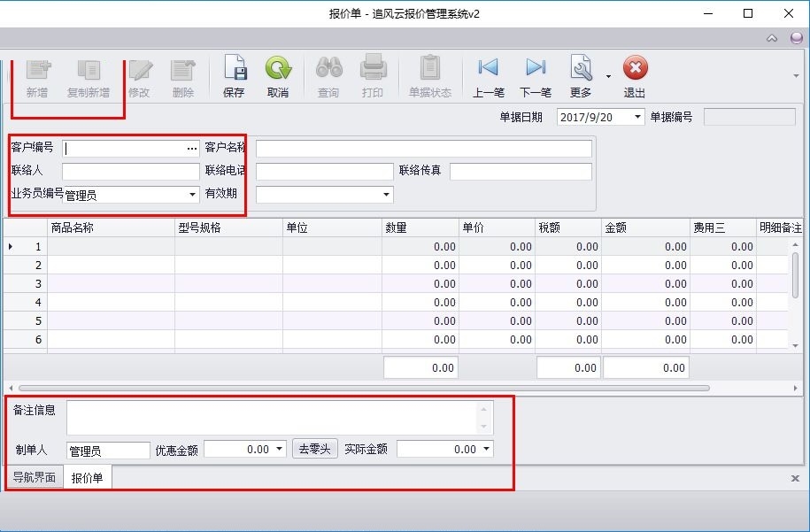This screenshot has width=810, height=532.
Task: Click the 新增 (New) toolbar icon
Action: (x=38, y=71)
